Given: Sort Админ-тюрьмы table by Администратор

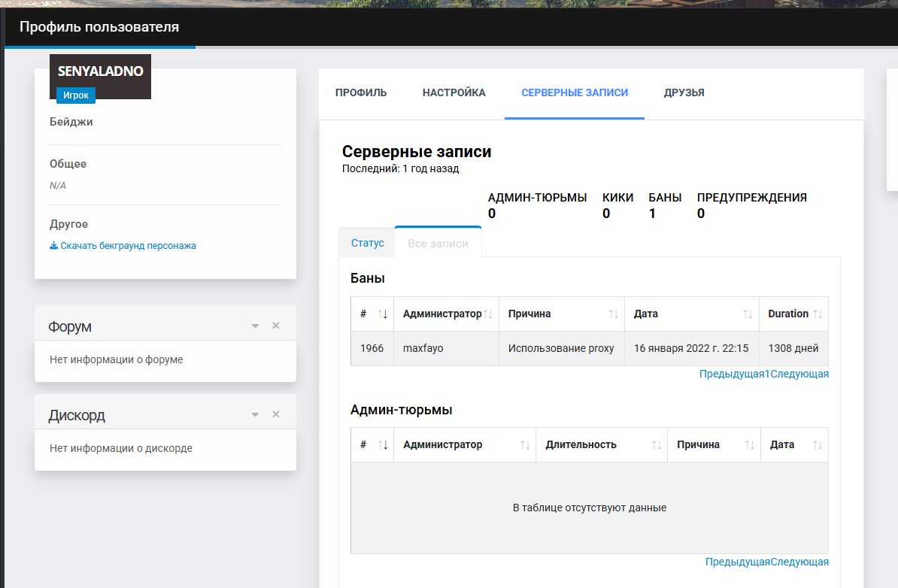Looking at the screenshot, I should pos(465,445).
